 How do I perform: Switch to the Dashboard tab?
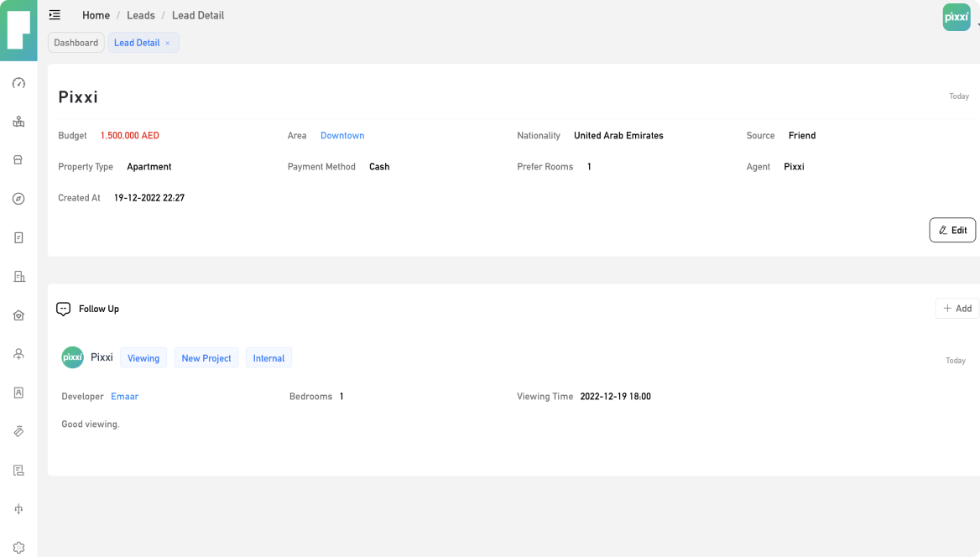[76, 43]
